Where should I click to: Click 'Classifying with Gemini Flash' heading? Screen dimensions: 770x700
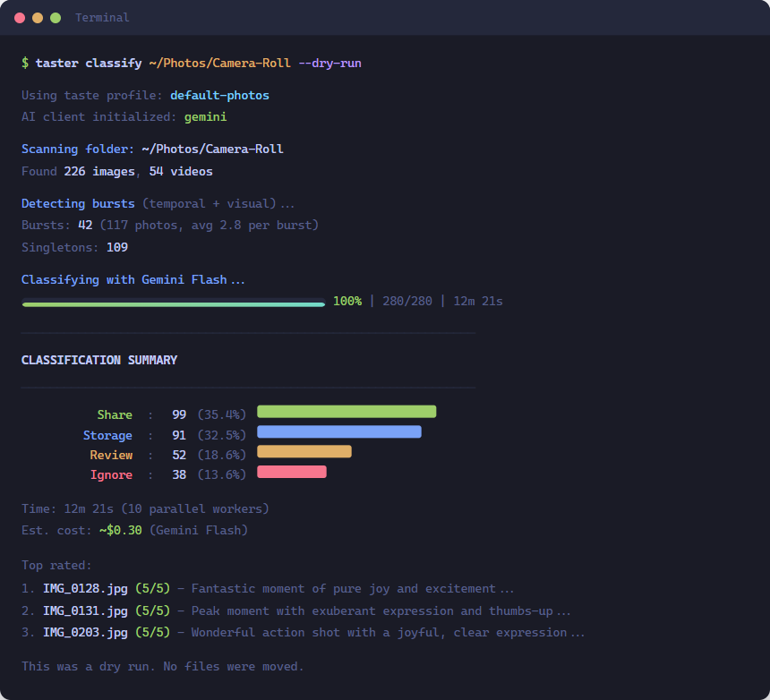click(124, 280)
